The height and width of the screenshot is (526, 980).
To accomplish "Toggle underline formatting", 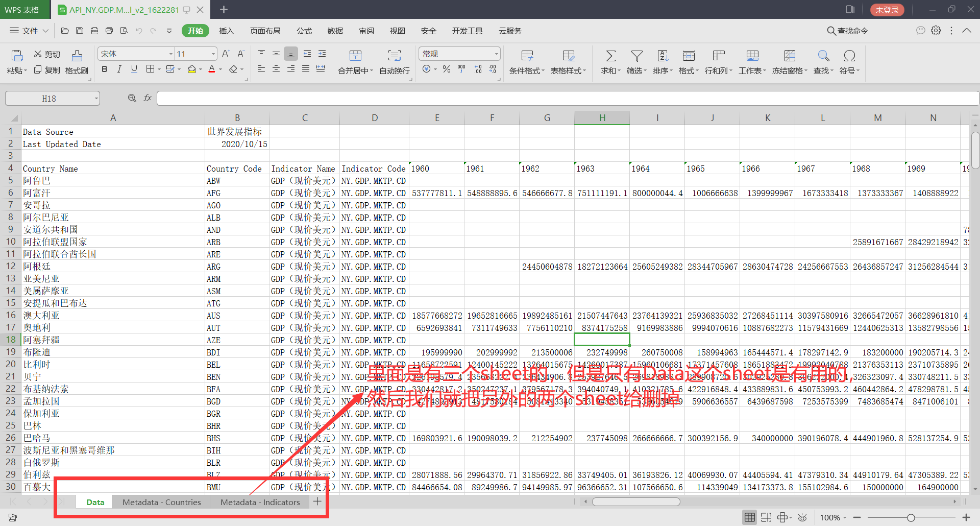I will 134,69.
